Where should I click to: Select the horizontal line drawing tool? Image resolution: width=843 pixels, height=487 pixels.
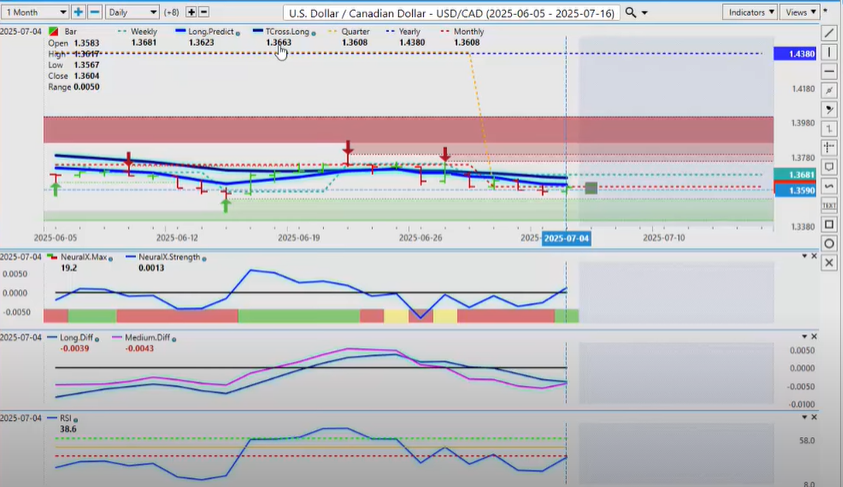coord(829,72)
